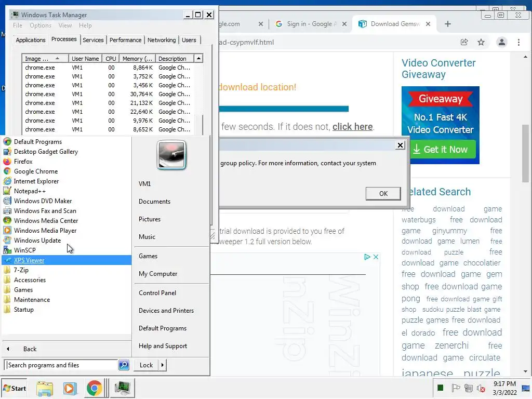532x399 pixels.
Task: Launch Windows Media Center
Action: tap(46, 220)
